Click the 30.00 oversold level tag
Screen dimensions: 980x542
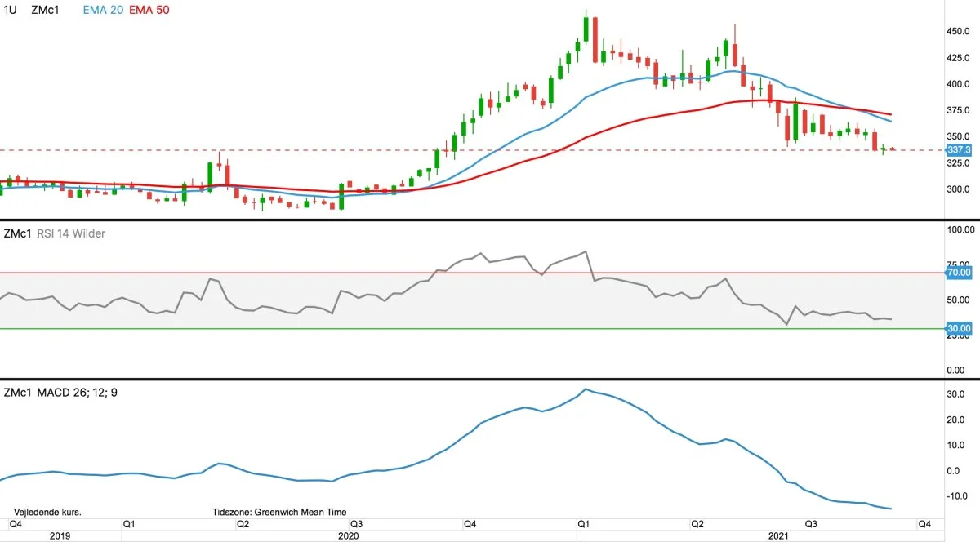coord(958,328)
